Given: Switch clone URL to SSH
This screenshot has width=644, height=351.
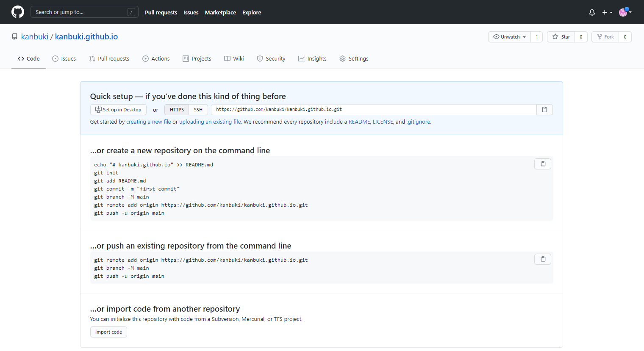Looking at the screenshot, I should (x=198, y=110).
